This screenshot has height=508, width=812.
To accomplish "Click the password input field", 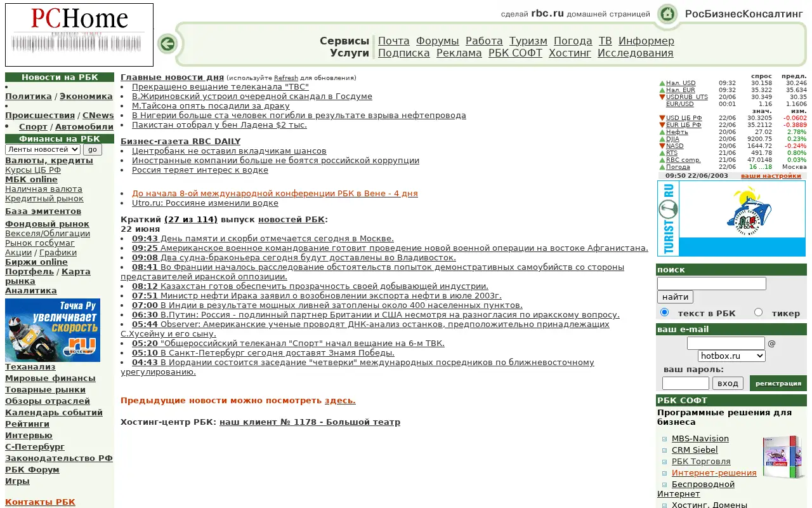I will click(686, 383).
